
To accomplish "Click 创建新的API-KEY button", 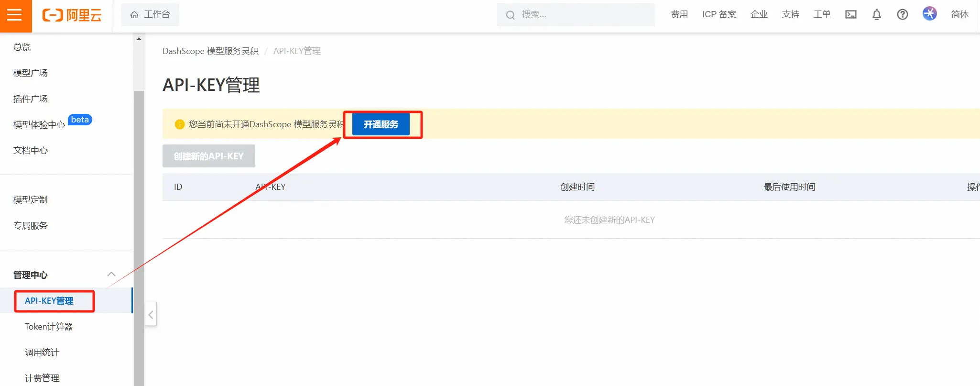I will click(209, 156).
